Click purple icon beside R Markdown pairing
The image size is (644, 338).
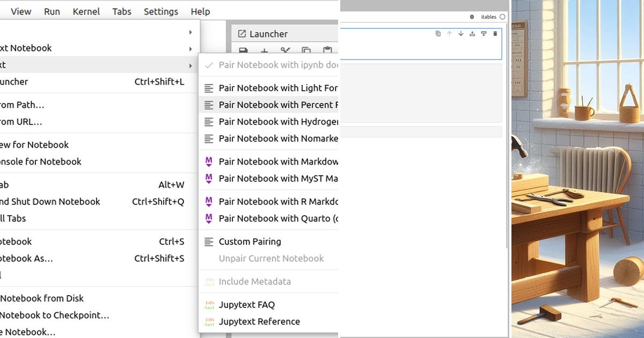point(209,202)
